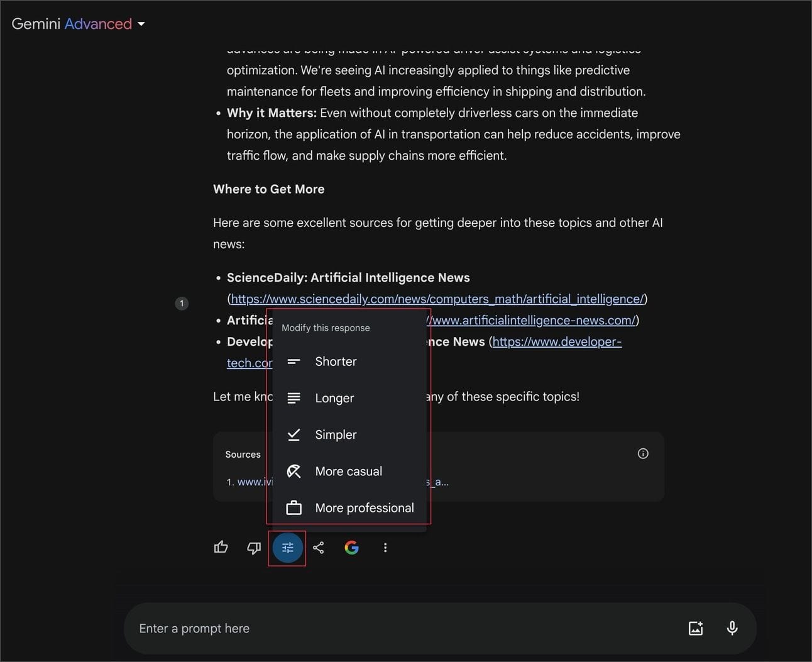Click the 'Modify this response' menu header
This screenshot has width=812, height=662.
pyautogui.click(x=326, y=328)
